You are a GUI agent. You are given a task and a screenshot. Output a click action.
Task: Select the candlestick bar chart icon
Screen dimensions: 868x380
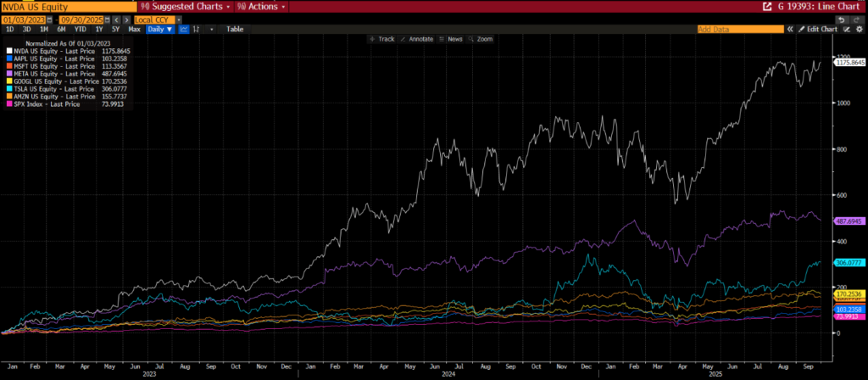(x=198, y=29)
